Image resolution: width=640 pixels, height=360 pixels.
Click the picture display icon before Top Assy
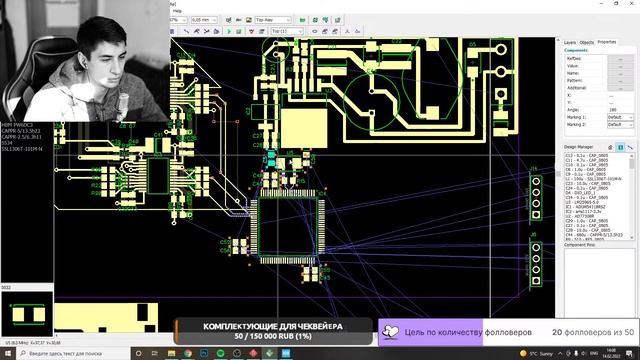[x=249, y=20]
